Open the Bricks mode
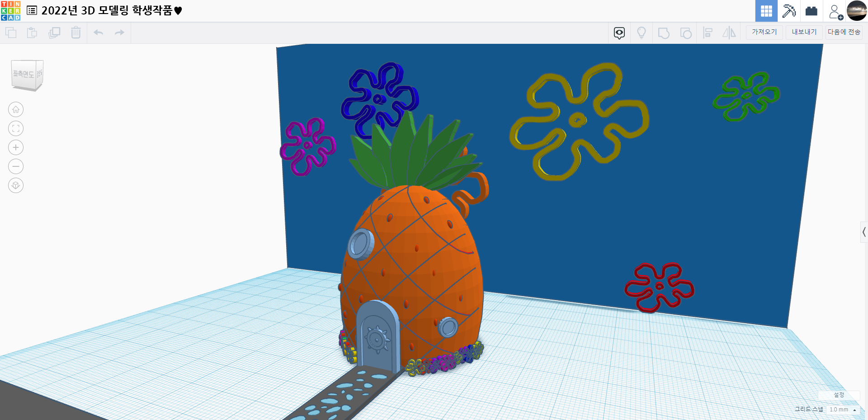 [x=811, y=11]
